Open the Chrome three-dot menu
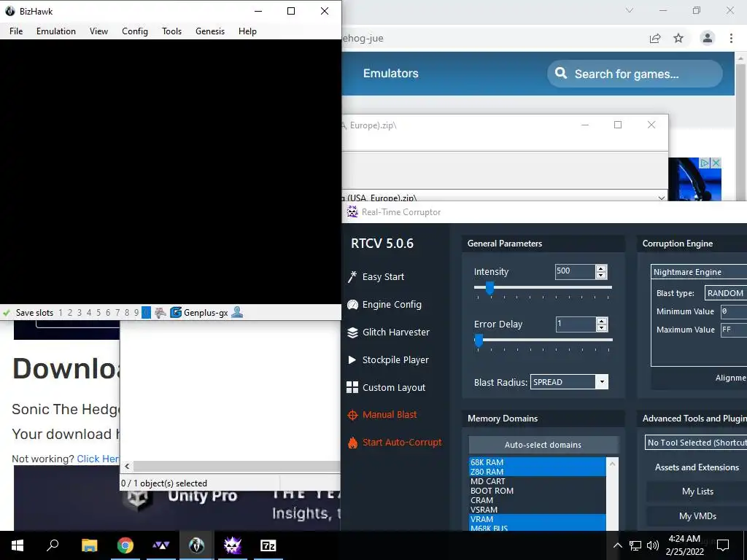Image resolution: width=747 pixels, height=560 pixels. pos(731,38)
